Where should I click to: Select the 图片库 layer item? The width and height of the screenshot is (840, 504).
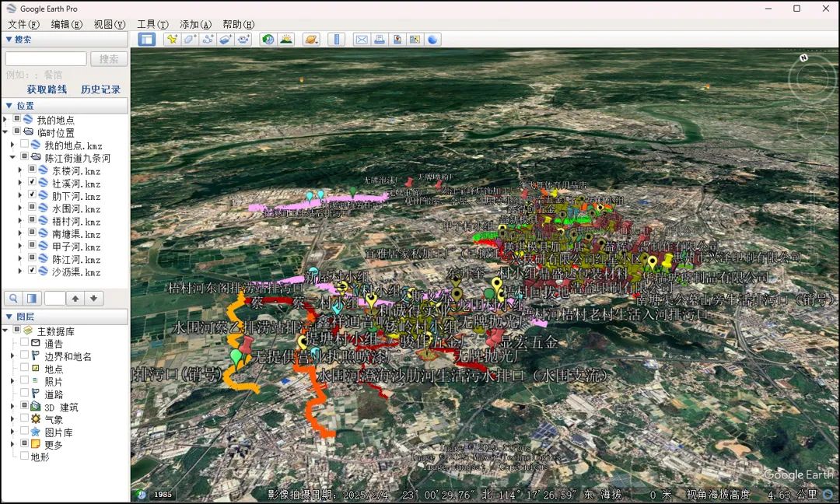click(58, 432)
